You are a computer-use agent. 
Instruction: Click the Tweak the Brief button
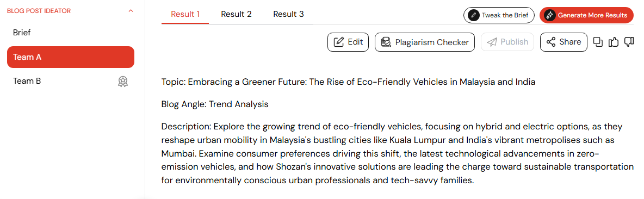coord(499,16)
